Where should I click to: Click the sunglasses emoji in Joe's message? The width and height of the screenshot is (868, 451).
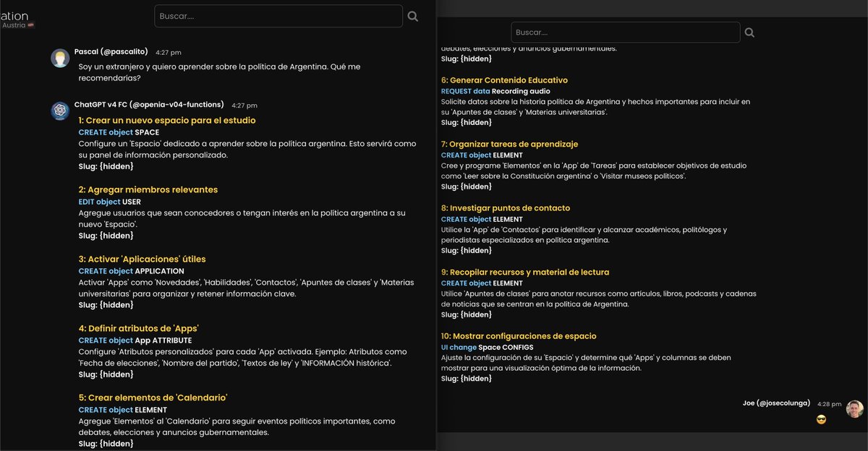click(x=821, y=420)
